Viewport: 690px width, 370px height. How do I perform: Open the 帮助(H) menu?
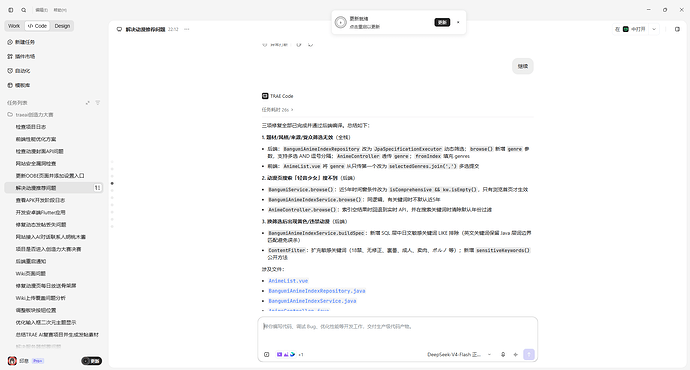click(x=60, y=10)
